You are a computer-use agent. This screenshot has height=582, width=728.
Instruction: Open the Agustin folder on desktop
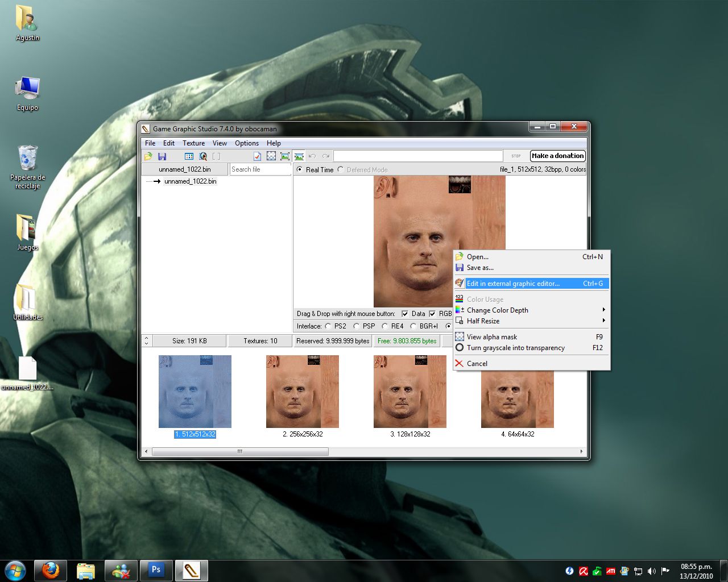point(27,24)
